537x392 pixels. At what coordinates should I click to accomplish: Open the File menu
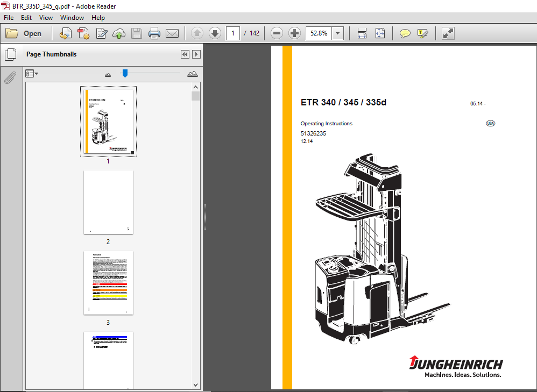9,17
